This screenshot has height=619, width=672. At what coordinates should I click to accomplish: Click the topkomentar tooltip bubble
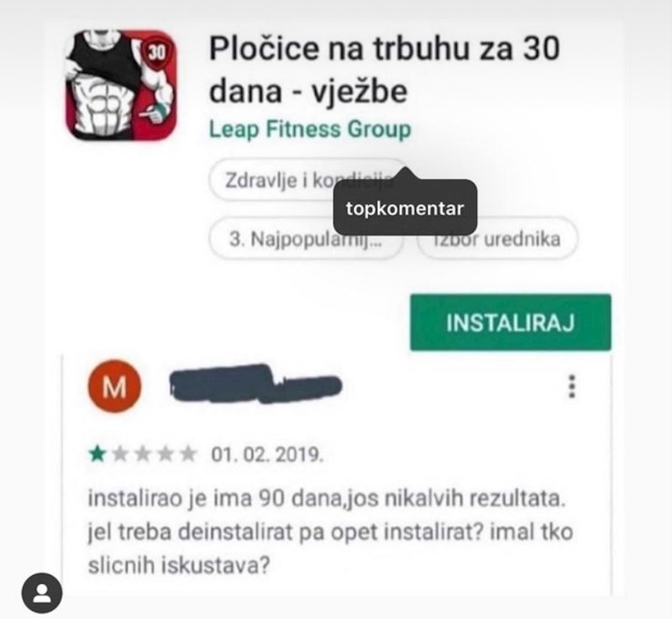pos(405,207)
